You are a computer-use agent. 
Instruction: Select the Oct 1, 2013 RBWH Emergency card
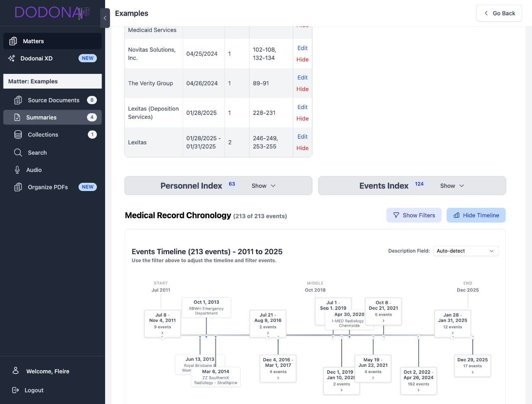tap(206, 307)
